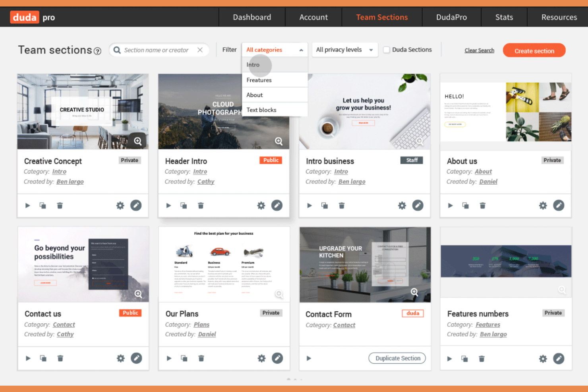Preview the Intro business section
The height and width of the screenshot is (392, 588).
click(x=309, y=206)
